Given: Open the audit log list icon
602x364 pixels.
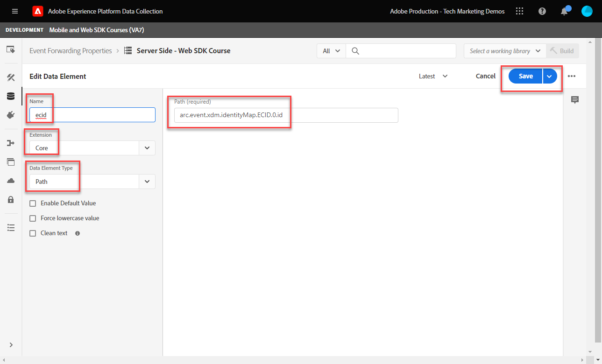Looking at the screenshot, I should 11,227.
